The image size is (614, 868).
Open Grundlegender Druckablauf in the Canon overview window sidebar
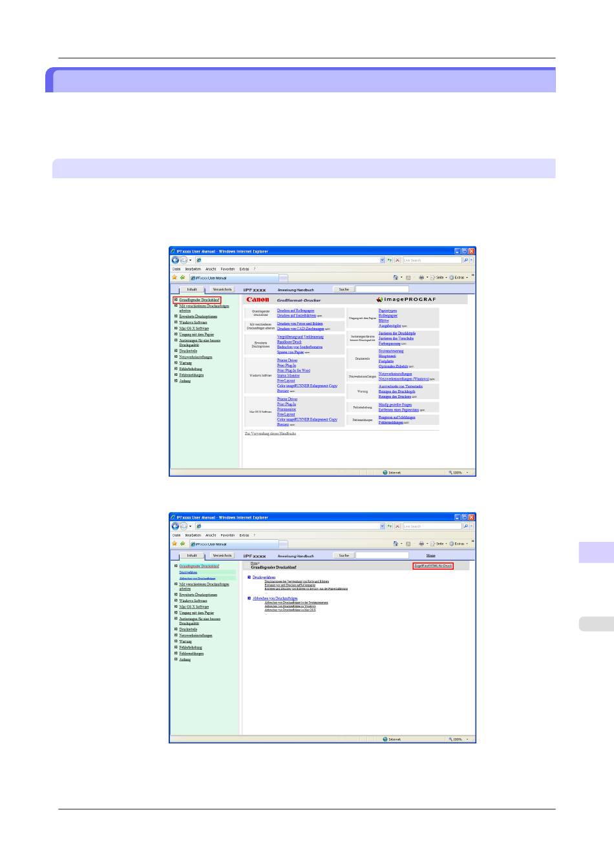pos(199,300)
